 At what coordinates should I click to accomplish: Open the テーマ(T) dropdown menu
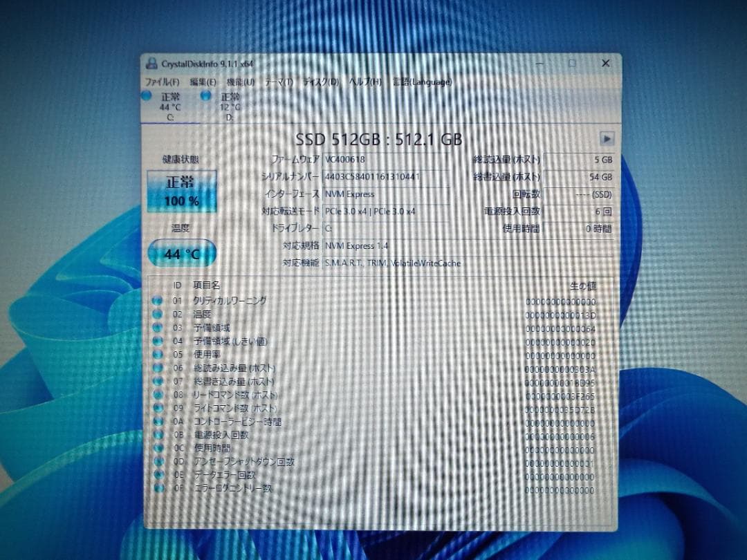276,81
